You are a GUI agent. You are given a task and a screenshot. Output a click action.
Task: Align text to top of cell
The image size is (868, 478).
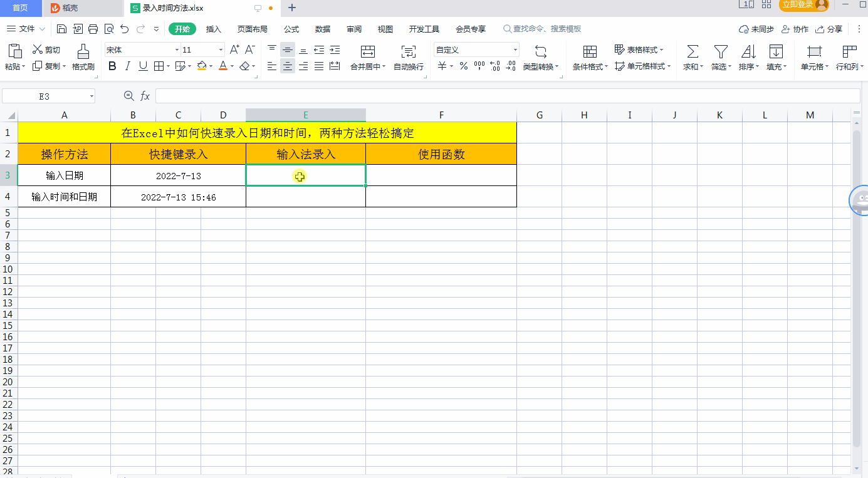tap(272, 49)
